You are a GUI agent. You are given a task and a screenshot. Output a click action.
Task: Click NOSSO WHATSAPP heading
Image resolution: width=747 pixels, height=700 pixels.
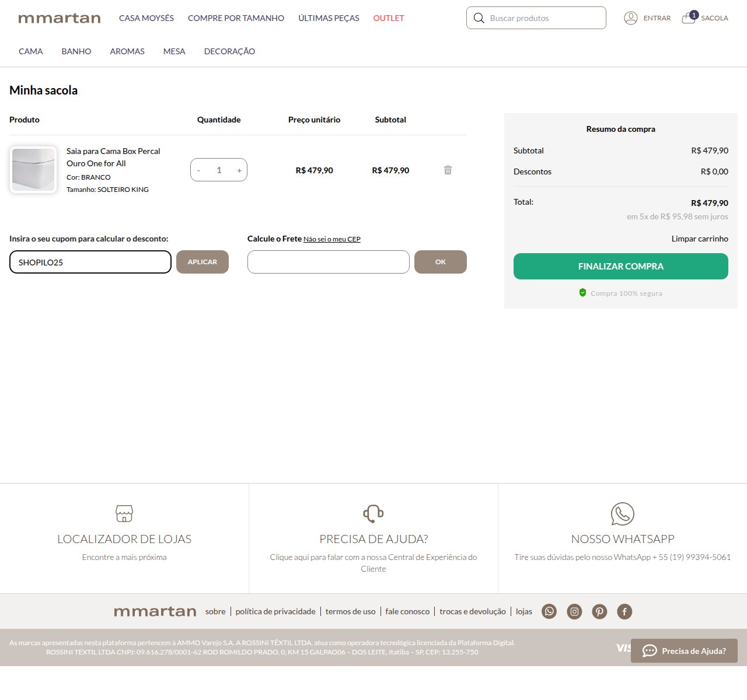623,539
